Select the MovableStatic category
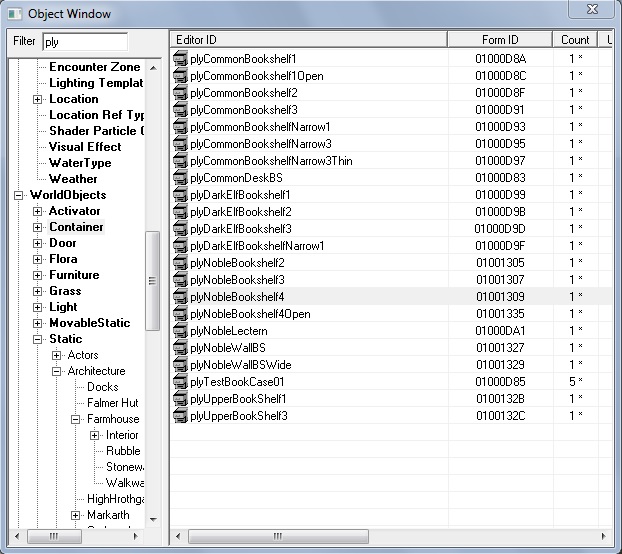The height and width of the screenshot is (554, 622). [x=89, y=323]
